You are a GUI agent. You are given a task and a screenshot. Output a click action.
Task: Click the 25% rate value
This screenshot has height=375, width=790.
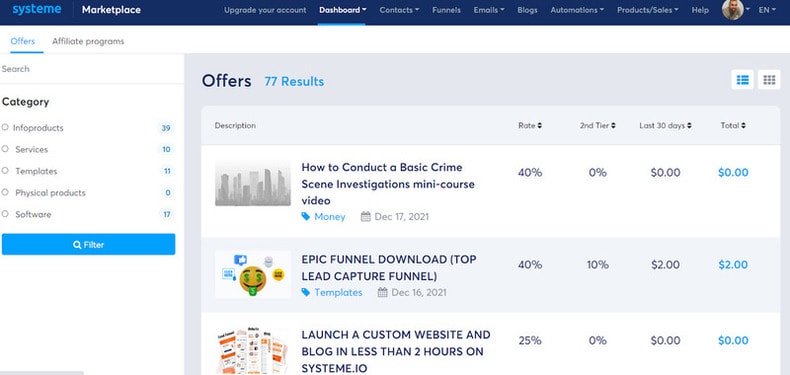[x=530, y=341]
